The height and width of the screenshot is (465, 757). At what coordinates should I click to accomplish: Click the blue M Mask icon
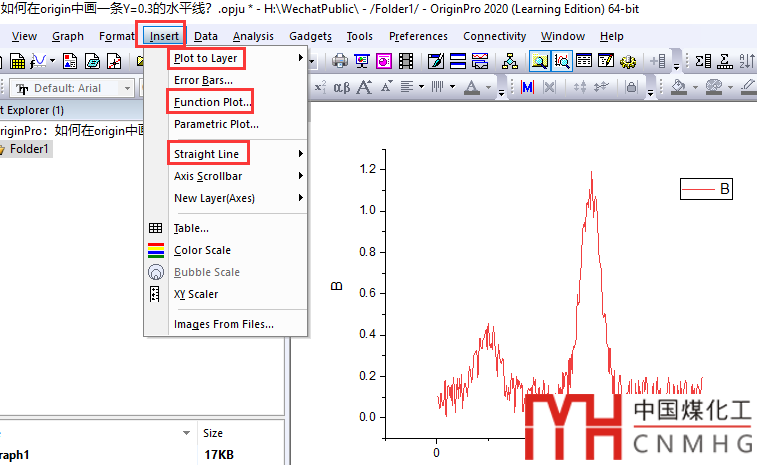click(x=527, y=87)
